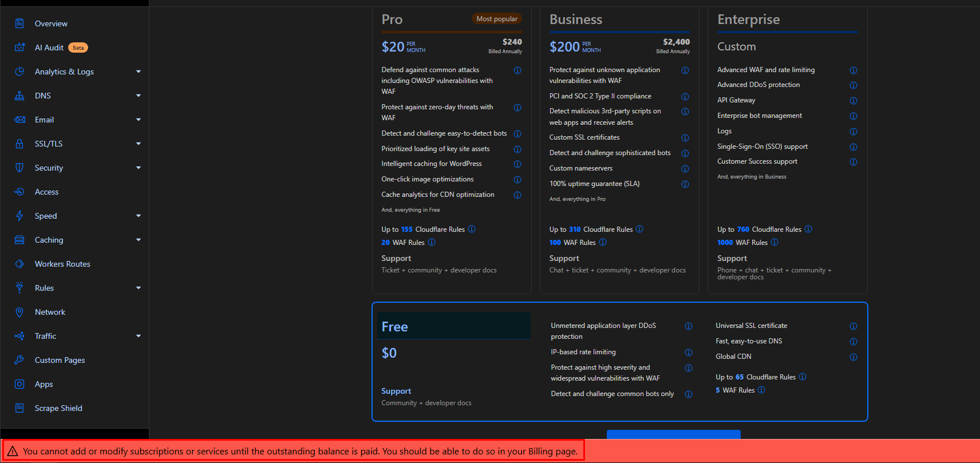The height and width of the screenshot is (463, 980).
Task: Show info for Universal SSL certificate
Action: [x=853, y=326]
